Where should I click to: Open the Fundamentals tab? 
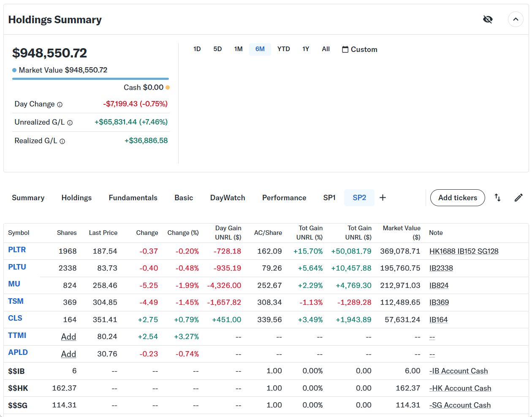[133, 198]
